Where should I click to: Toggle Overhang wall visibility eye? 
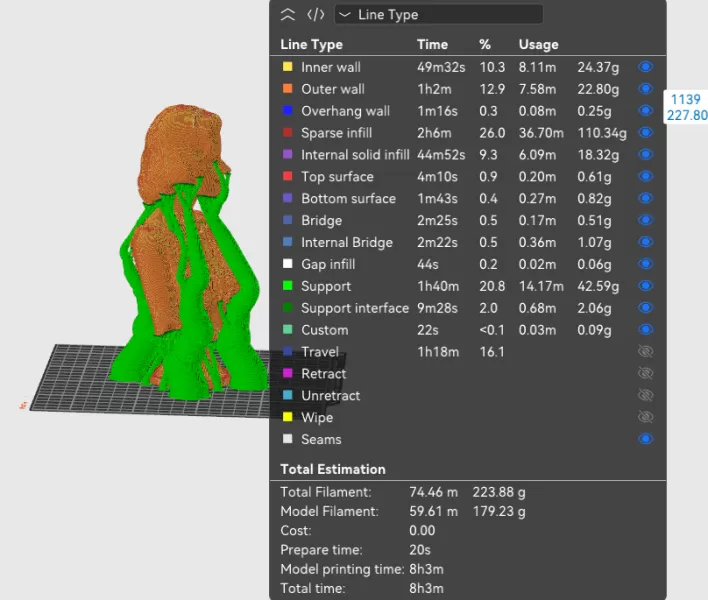click(646, 111)
